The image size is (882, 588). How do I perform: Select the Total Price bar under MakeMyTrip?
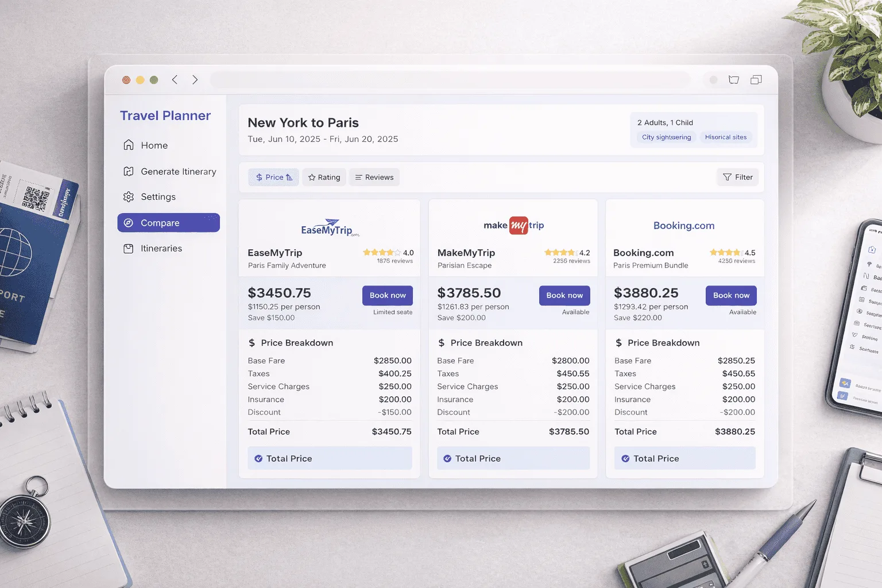[513, 458]
